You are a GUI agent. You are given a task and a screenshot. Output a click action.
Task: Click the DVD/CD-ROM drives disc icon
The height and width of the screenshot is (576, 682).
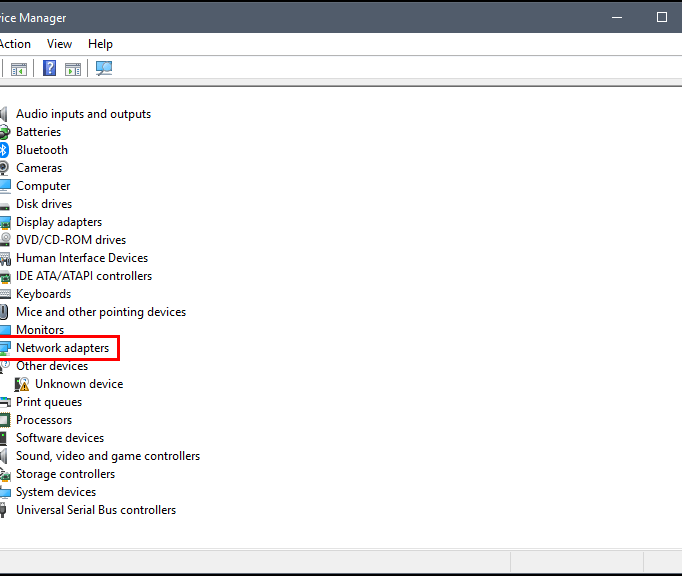point(5,240)
